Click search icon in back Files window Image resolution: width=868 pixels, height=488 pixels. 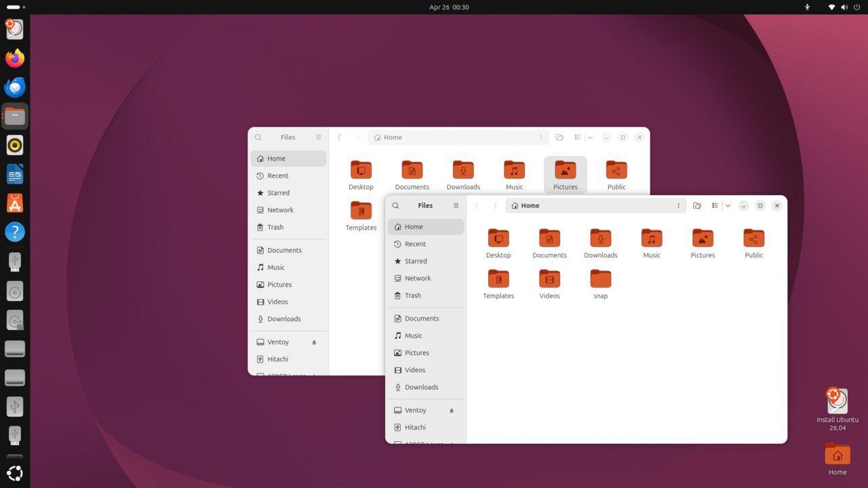point(258,137)
